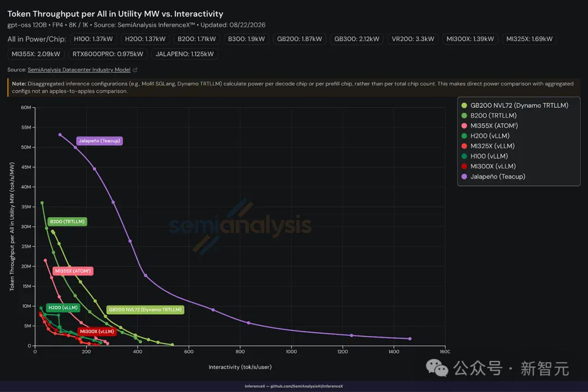Viewport: 588px width, 392px height.
Task: Click the 'Note:' disaggregated inference text
Action: point(293,88)
